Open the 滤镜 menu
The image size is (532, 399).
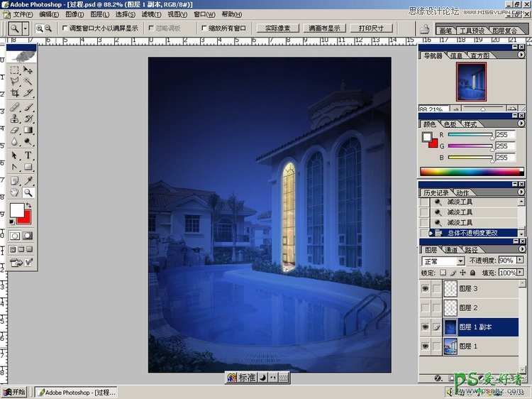(x=149, y=14)
